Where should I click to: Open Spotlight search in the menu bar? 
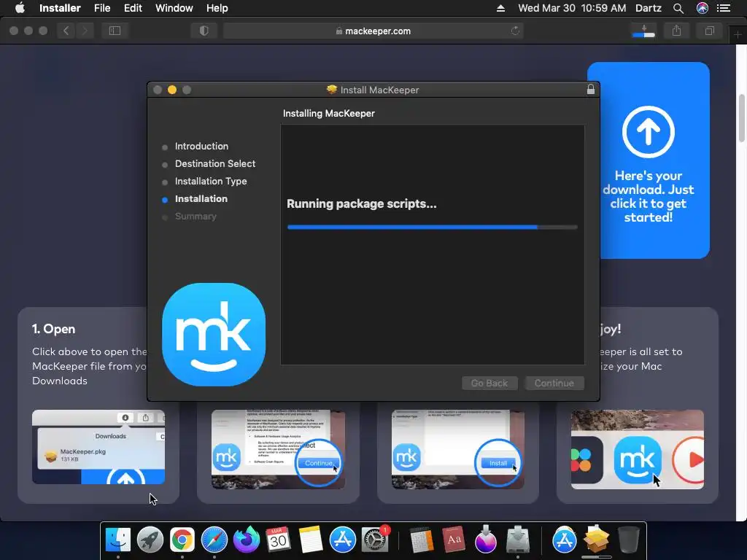678,8
